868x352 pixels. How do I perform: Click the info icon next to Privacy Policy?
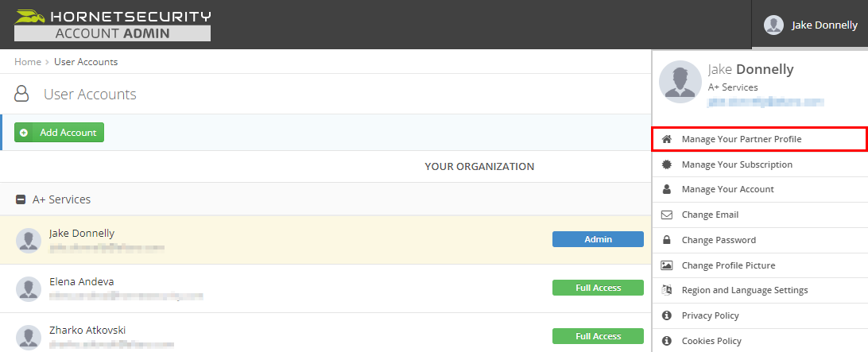pyautogui.click(x=667, y=316)
